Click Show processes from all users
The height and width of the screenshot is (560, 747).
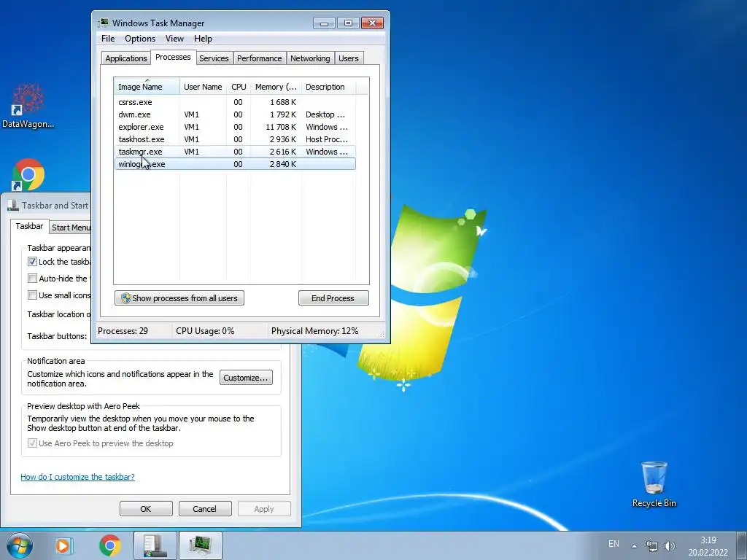click(x=179, y=298)
